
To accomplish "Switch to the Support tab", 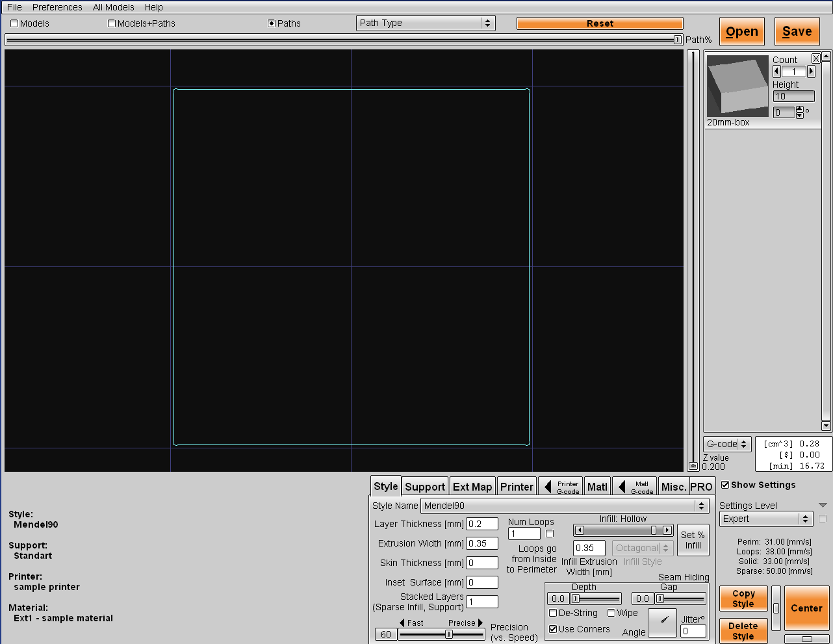I will 425,487.
